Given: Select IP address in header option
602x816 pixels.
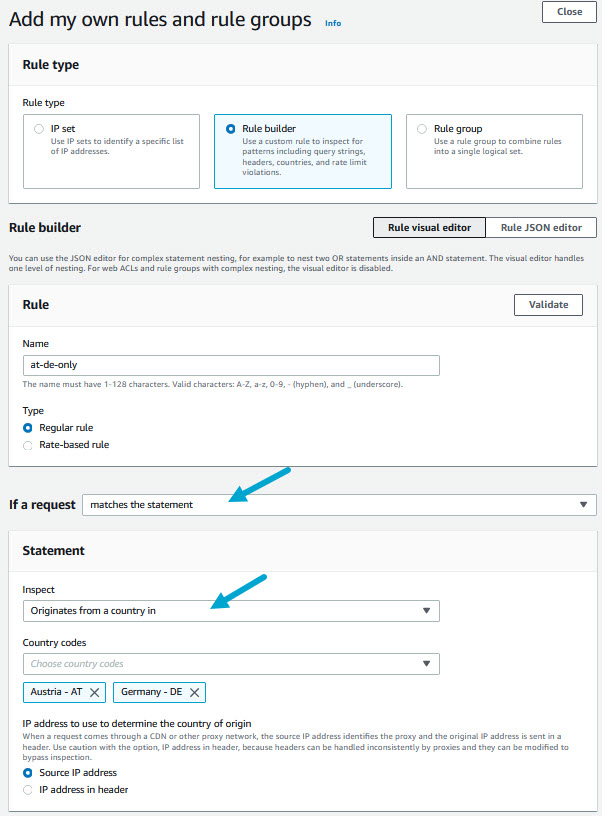Looking at the screenshot, I should coord(29,789).
